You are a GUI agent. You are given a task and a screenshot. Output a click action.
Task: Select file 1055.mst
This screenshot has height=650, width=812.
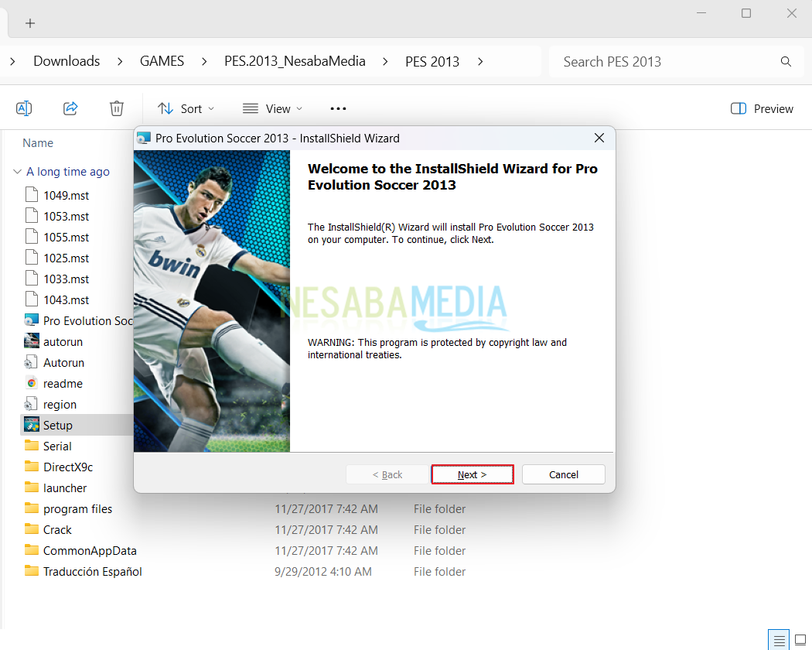click(x=67, y=237)
